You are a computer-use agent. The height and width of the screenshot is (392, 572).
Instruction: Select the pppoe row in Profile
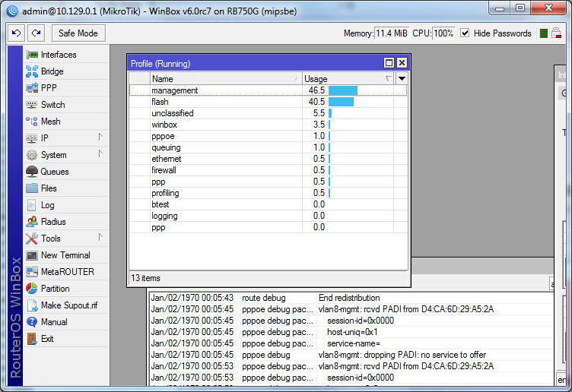(x=268, y=136)
